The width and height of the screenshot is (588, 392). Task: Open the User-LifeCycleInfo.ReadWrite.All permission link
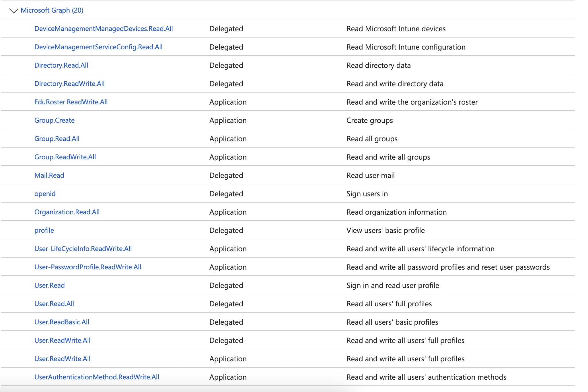pos(83,249)
